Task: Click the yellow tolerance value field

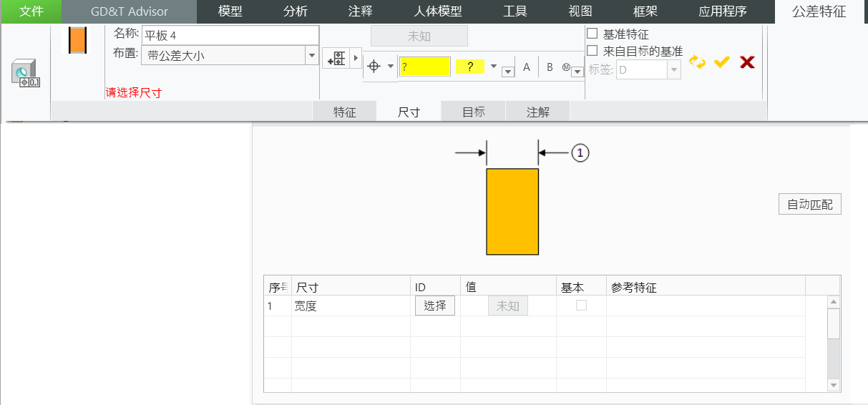Action: [424, 67]
